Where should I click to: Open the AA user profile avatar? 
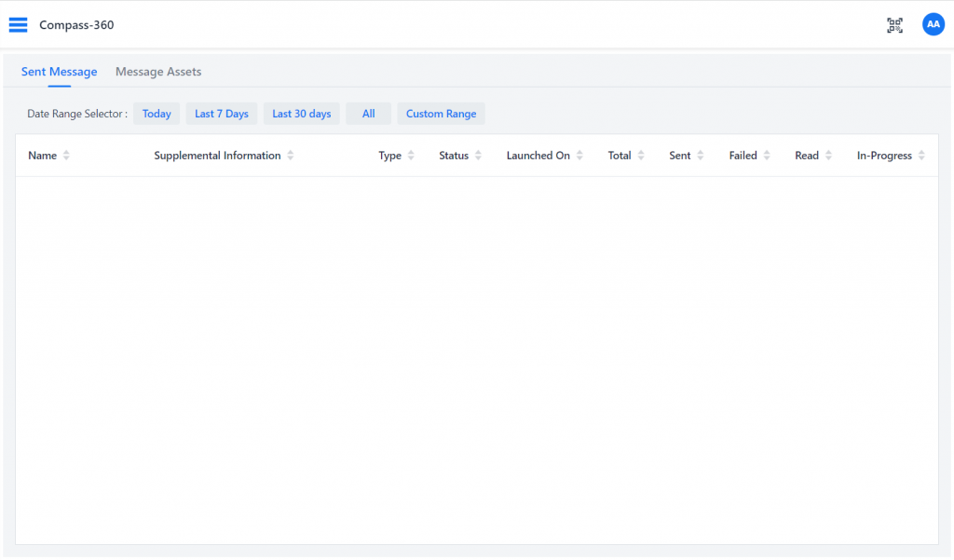(933, 24)
